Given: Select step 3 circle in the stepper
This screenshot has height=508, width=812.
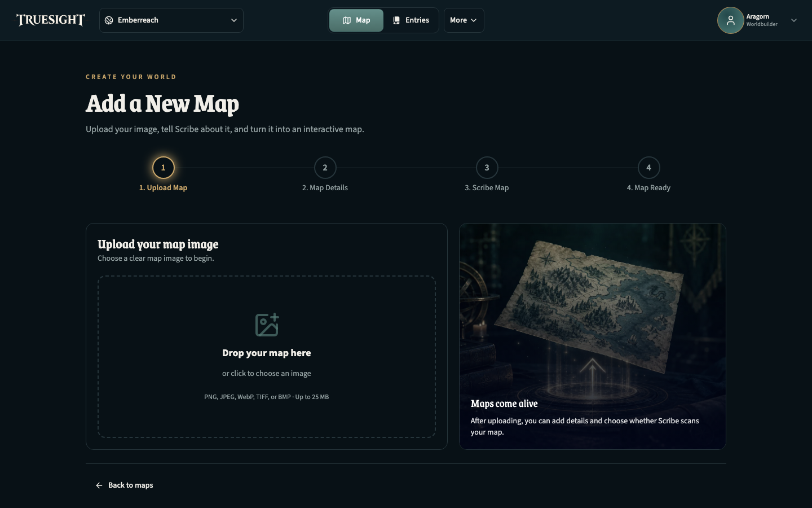Looking at the screenshot, I should pos(487,168).
